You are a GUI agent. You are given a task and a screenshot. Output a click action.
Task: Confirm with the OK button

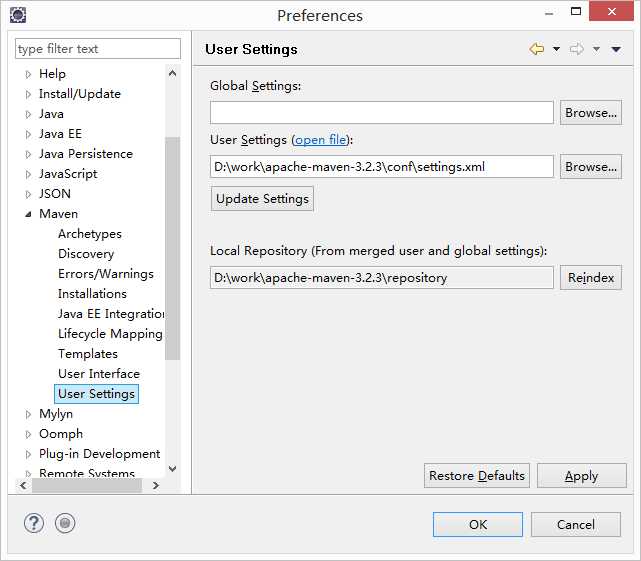click(478, 525)
